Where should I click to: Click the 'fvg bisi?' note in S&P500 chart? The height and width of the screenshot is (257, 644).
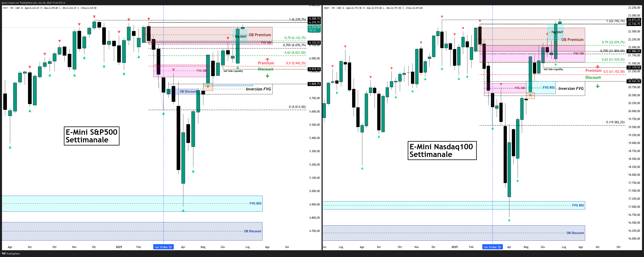point(241,36)
